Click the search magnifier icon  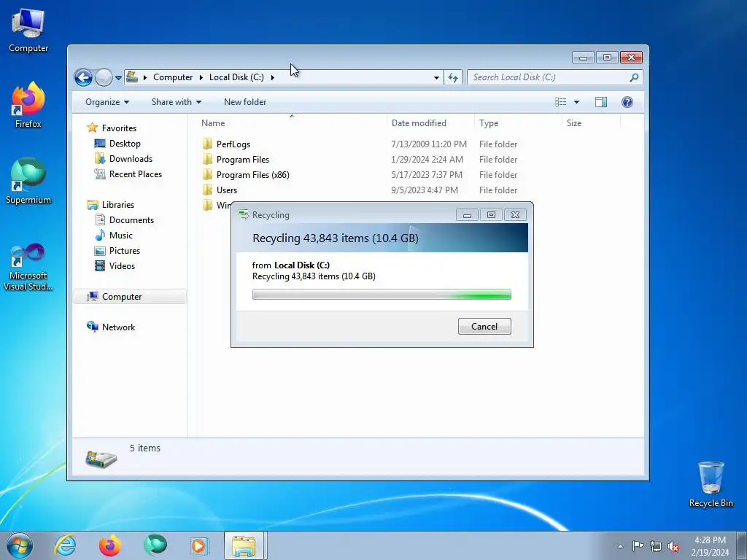point(634,77)
